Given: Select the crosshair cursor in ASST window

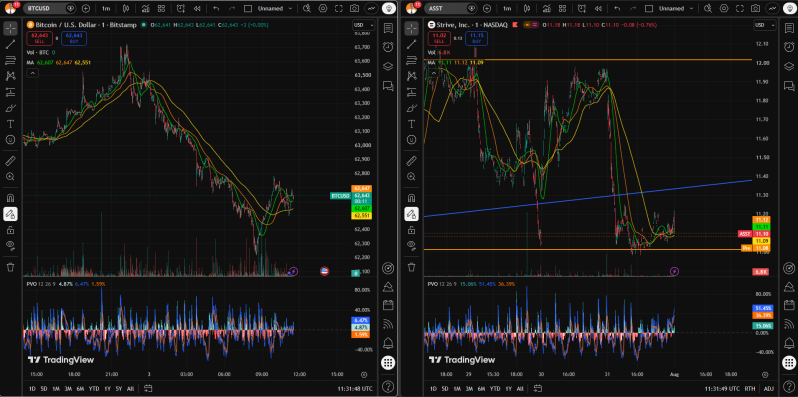Looking at the screenshot, I should coord(411,29).
